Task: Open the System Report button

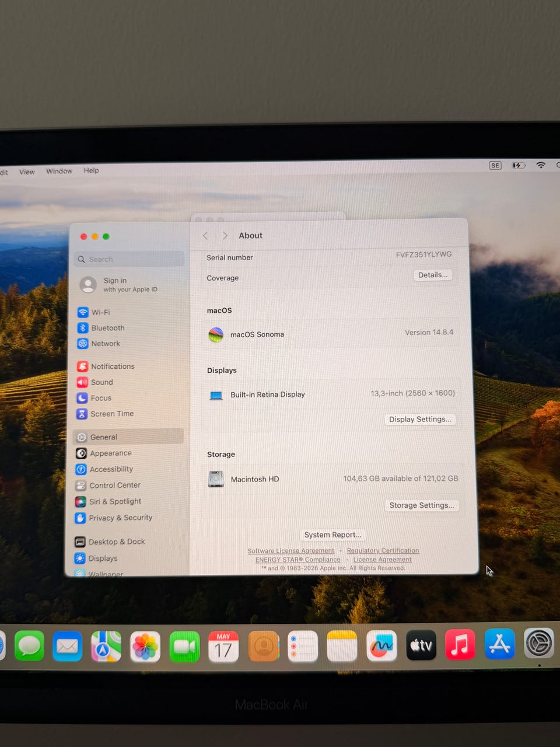Action: click(x=332, y=535)
